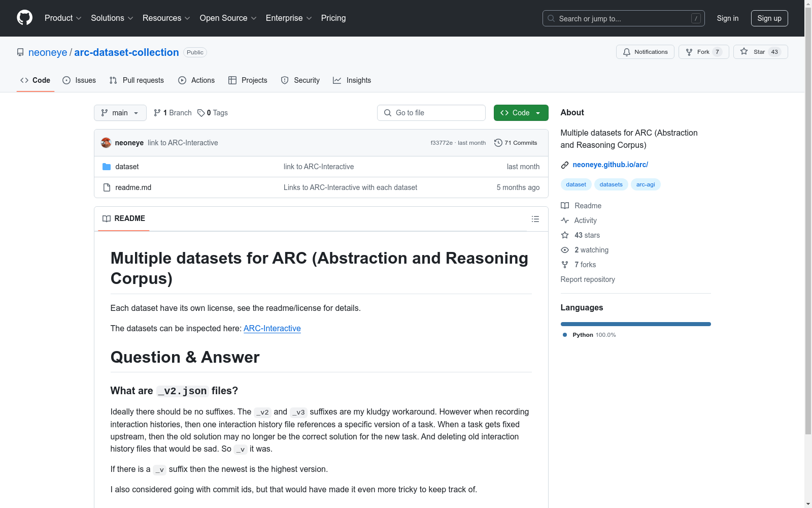This screenshot has width=812, height=508.
Task: Open the arc-dataset-collection repository link
Action: pyautogui.click(x=126, y=52)
